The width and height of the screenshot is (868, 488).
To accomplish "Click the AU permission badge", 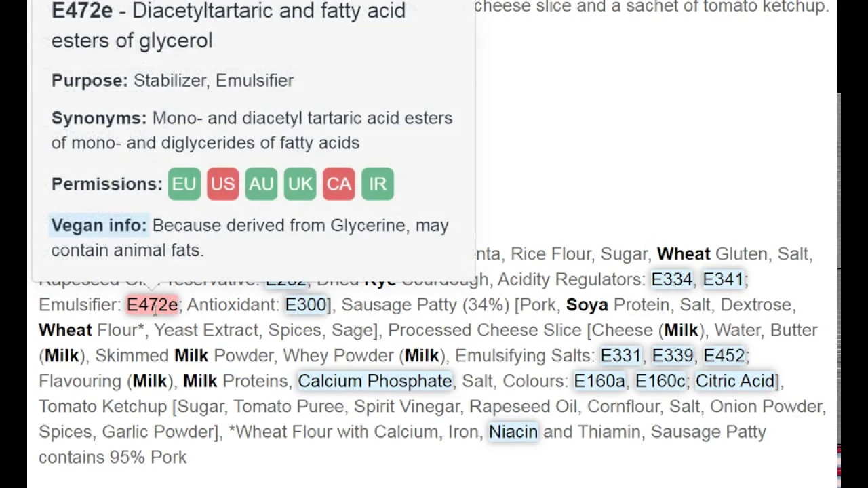I will (261, 184).
